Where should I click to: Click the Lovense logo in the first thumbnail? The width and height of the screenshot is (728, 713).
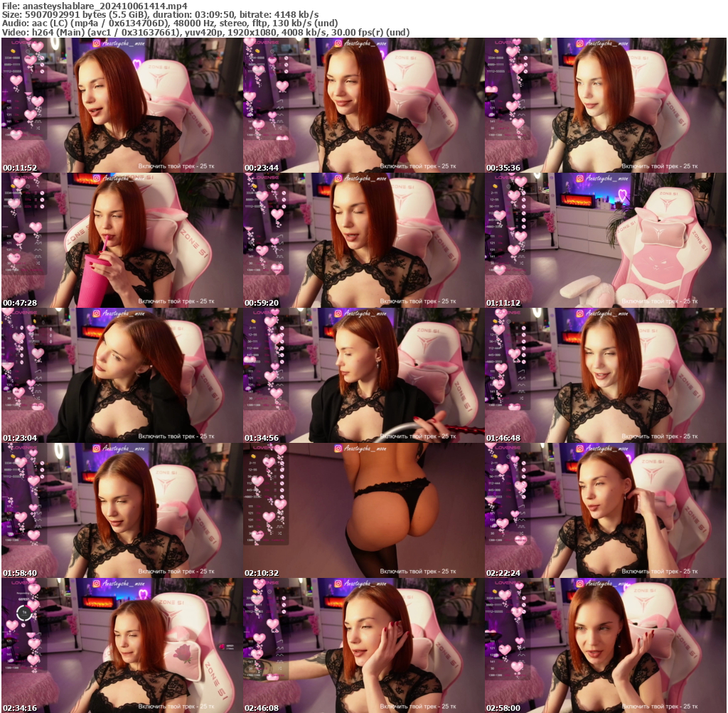tap(23, 43)
